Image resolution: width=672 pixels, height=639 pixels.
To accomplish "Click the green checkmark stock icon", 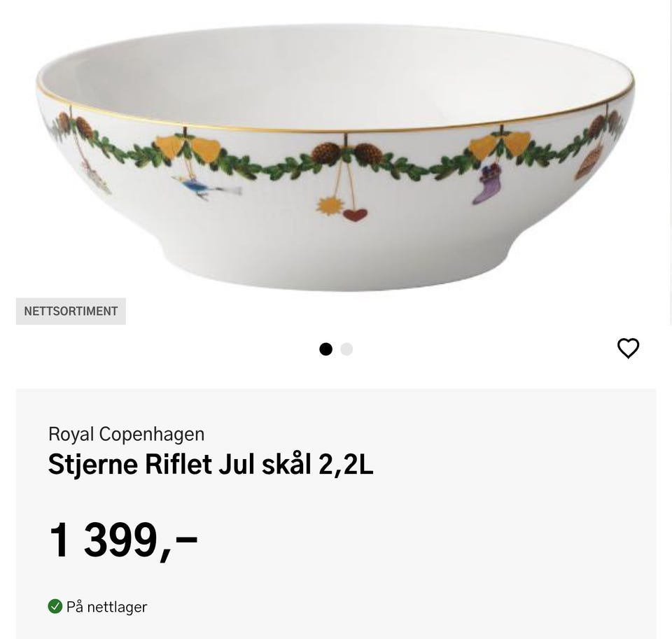I will click(55, 606).
